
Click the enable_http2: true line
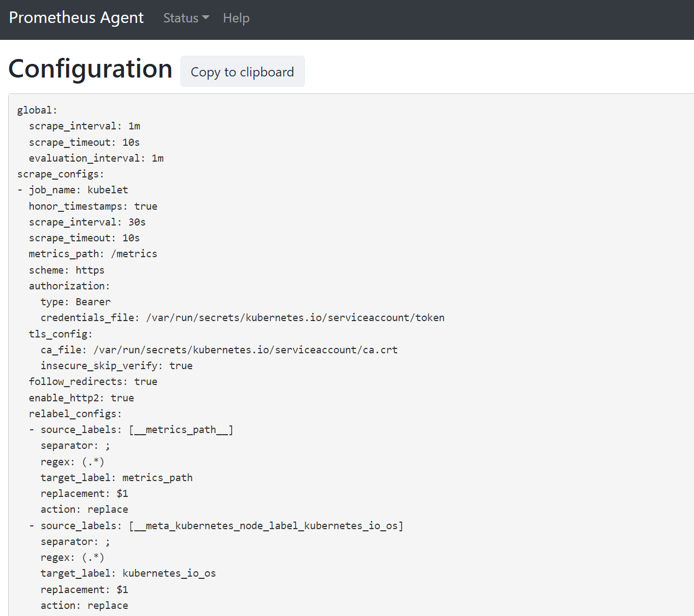click(81, 398)
